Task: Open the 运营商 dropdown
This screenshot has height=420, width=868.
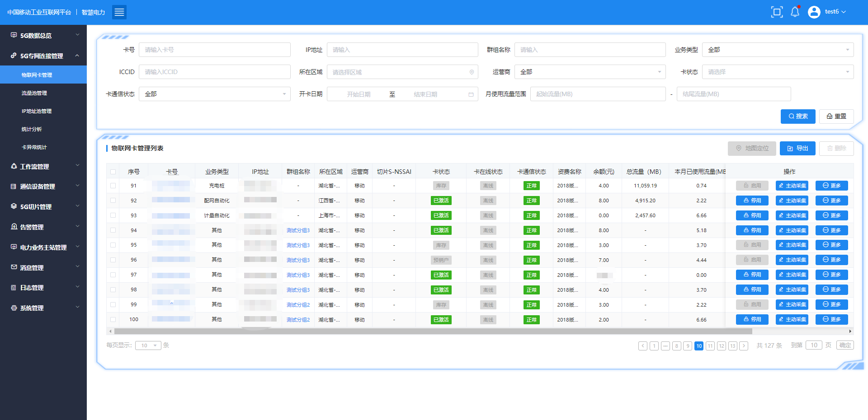Action: [590, 72]
